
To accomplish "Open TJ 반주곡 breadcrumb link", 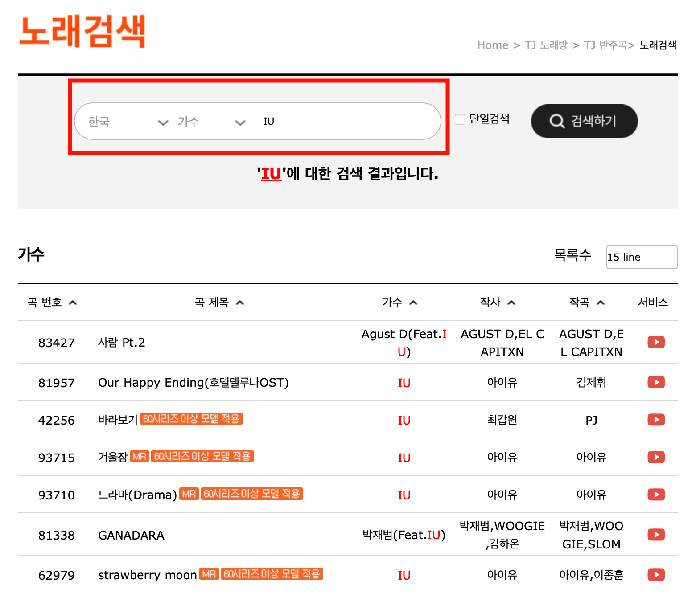I will point(605,45).
